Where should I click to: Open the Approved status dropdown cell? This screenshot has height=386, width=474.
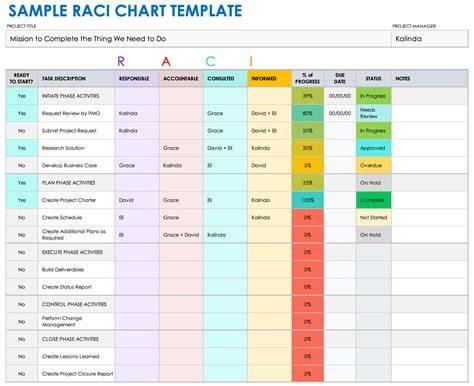tap(373, 148)
